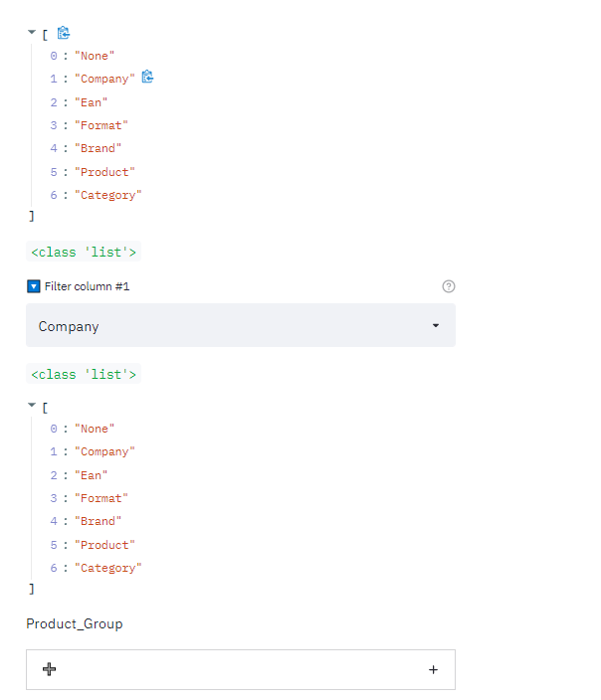Viewport: 601px width, 700px height.
Task: Click the second <class 'list'> code block
Action: (84, 374)
